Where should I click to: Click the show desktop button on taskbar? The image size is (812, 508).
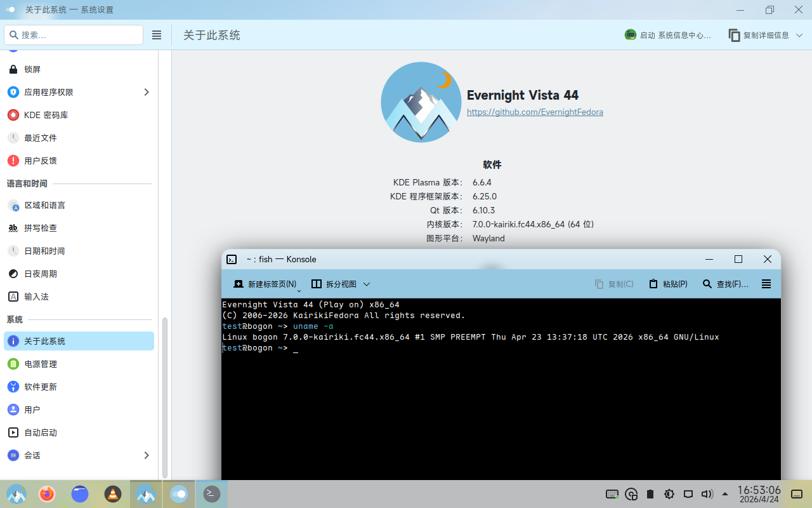(797, 494)
